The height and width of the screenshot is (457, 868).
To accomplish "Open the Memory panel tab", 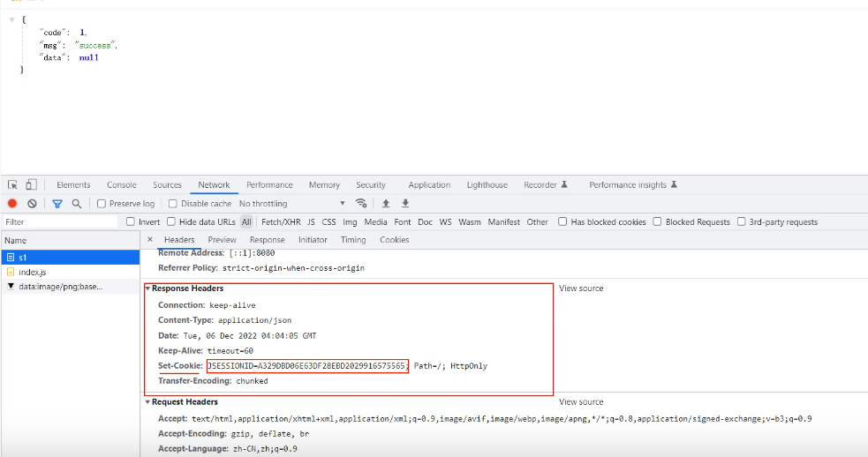I will [x=324, y=184].
